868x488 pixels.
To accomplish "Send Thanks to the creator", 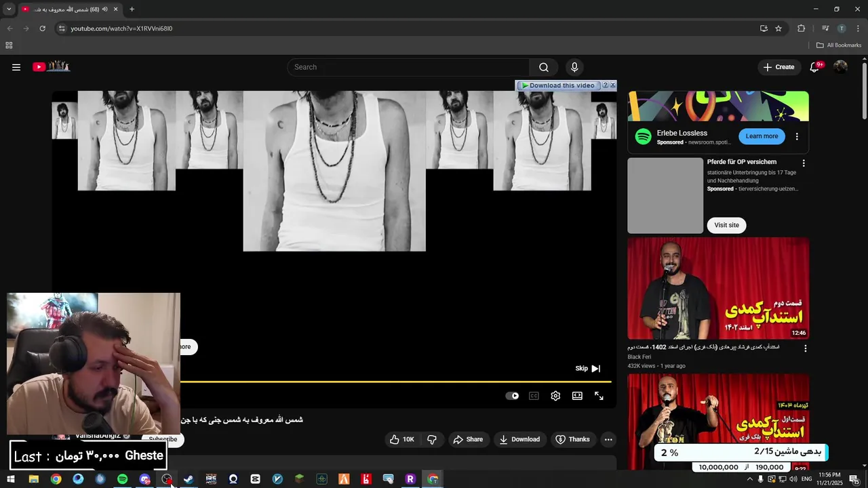I will (573, 439).
